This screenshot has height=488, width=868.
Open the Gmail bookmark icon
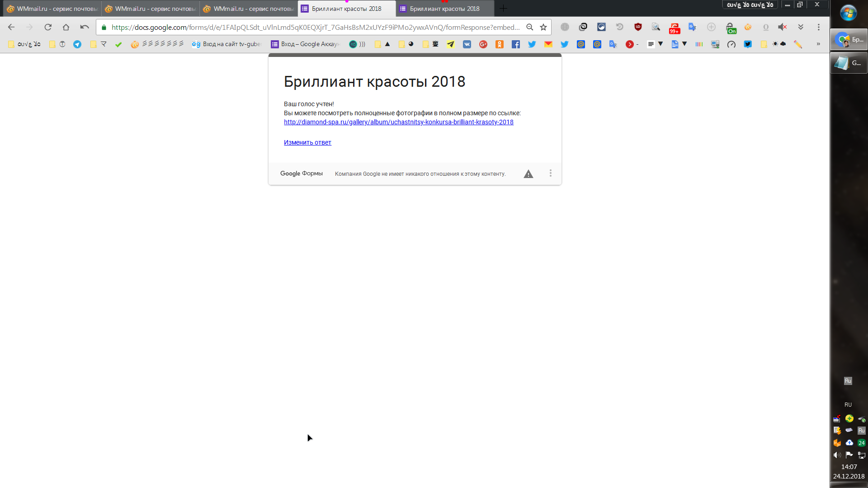548,44
